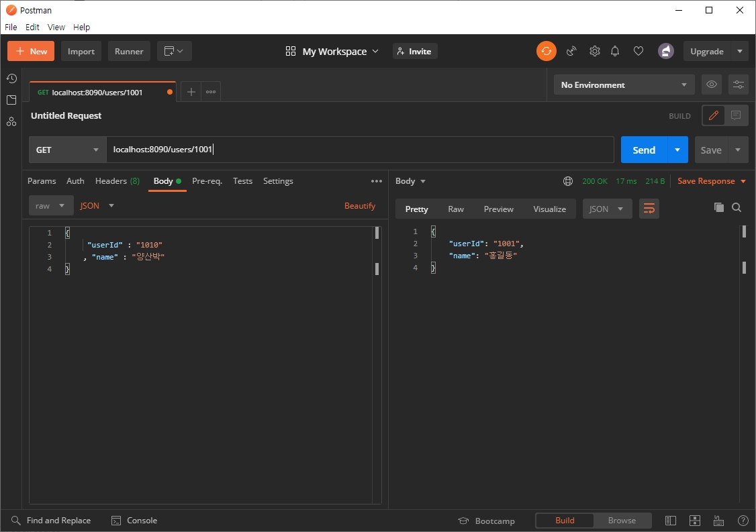Select the Build mode pencil icon
This screenshot has height=532, width=756.
click(714, 115)
